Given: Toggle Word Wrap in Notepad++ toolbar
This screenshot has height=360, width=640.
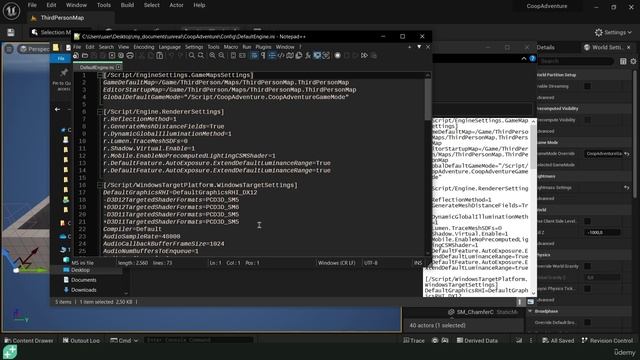Looking at the screenshot, I should click(x=254, y=56).
